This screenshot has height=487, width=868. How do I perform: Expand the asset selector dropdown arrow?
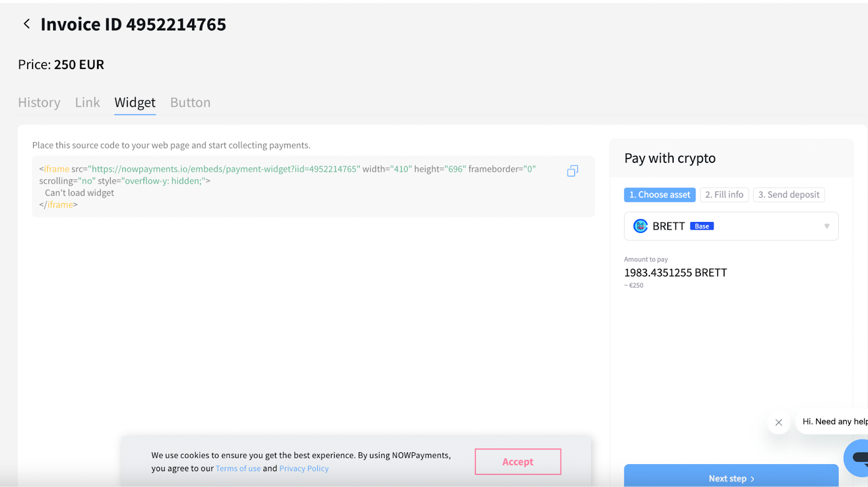pyautogui.click(x=827, y=226)
